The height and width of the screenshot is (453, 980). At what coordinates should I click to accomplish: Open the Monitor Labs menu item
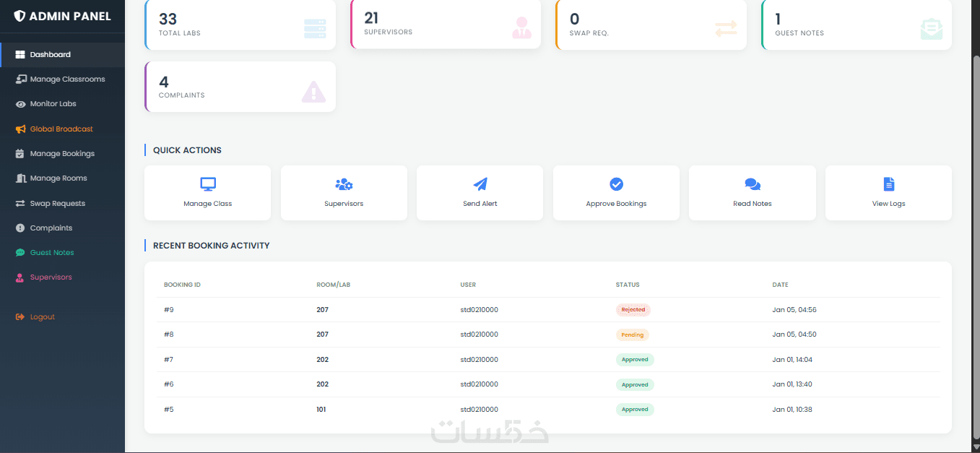[63, 104]
